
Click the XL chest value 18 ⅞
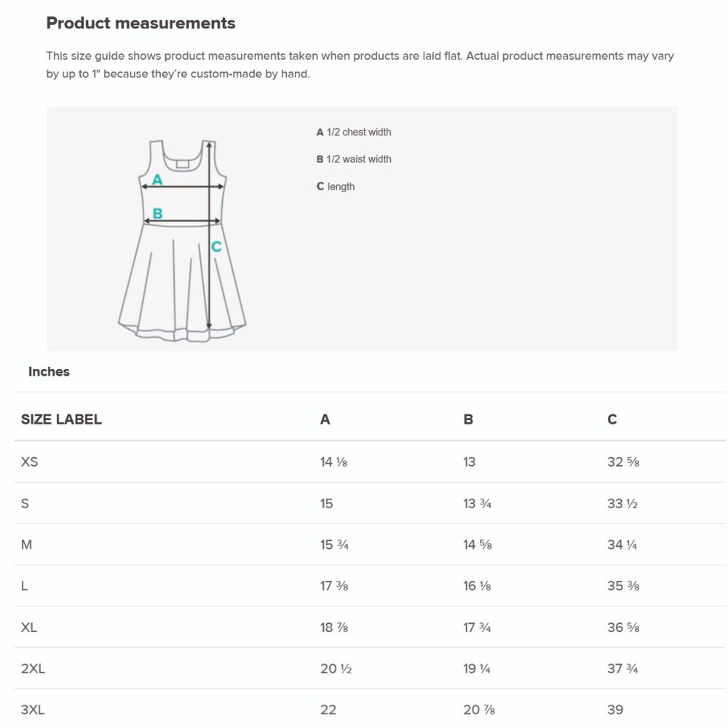[x=334, y=628]
